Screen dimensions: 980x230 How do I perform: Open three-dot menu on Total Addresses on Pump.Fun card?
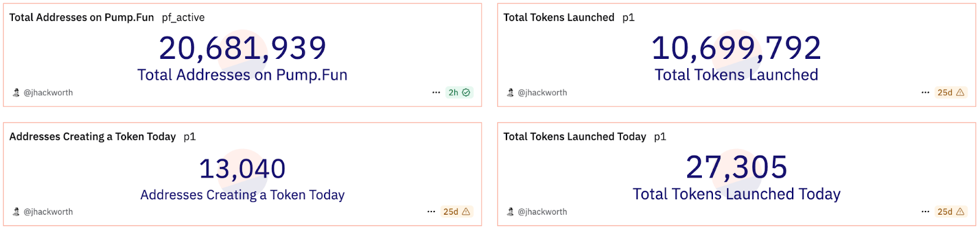point(436,93)
